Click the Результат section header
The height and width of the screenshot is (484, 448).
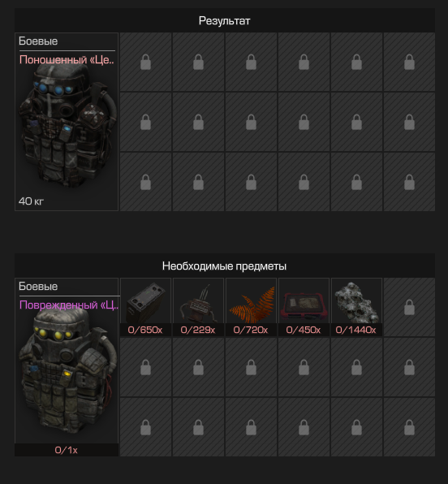[224, 20]
